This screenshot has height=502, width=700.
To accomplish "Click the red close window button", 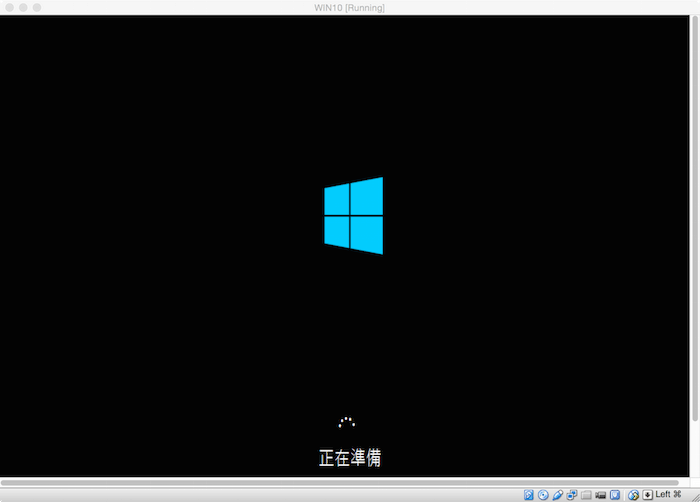I will click(x=9, y=8).
